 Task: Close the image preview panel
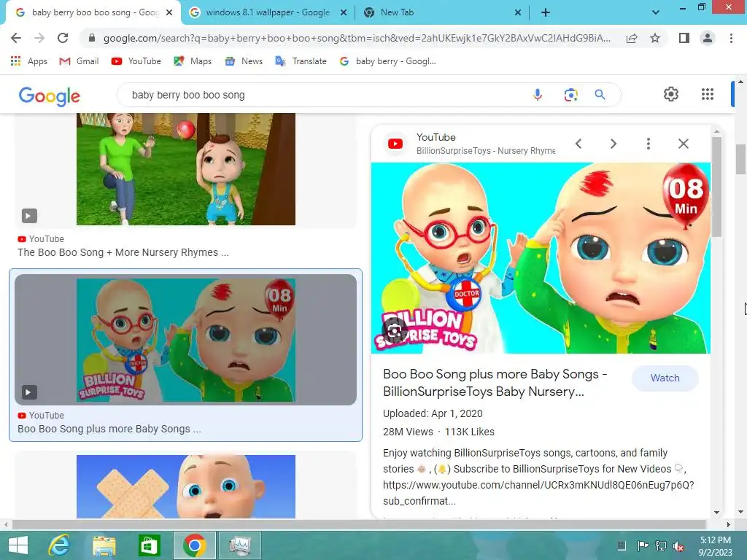(x=683, y=144)
